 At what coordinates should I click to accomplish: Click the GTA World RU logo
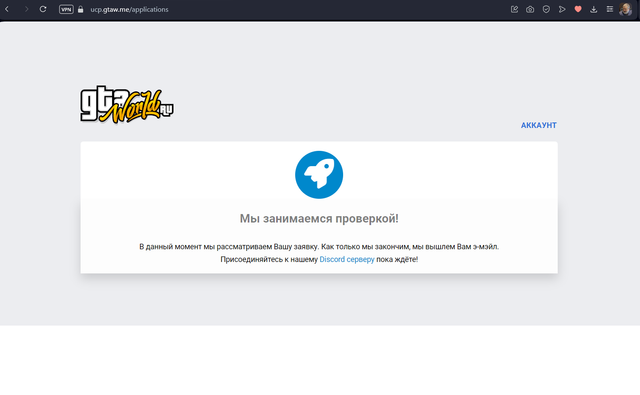[x=127, y=104]
